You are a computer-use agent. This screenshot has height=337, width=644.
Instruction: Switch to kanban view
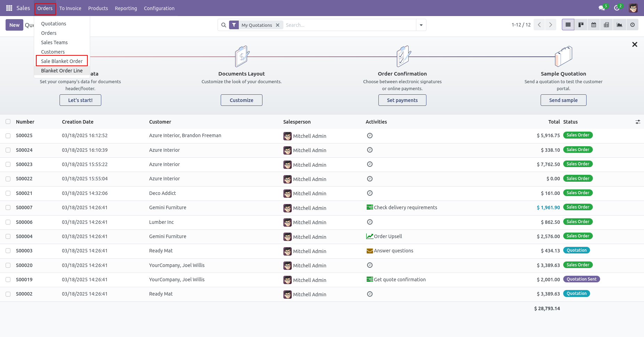(581, 25)
